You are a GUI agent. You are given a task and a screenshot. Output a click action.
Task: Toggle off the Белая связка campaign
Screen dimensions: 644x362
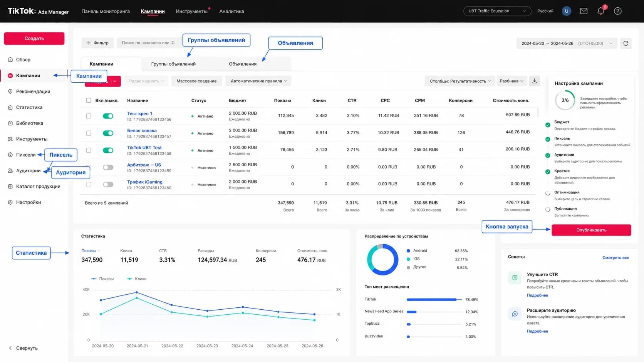108,133
